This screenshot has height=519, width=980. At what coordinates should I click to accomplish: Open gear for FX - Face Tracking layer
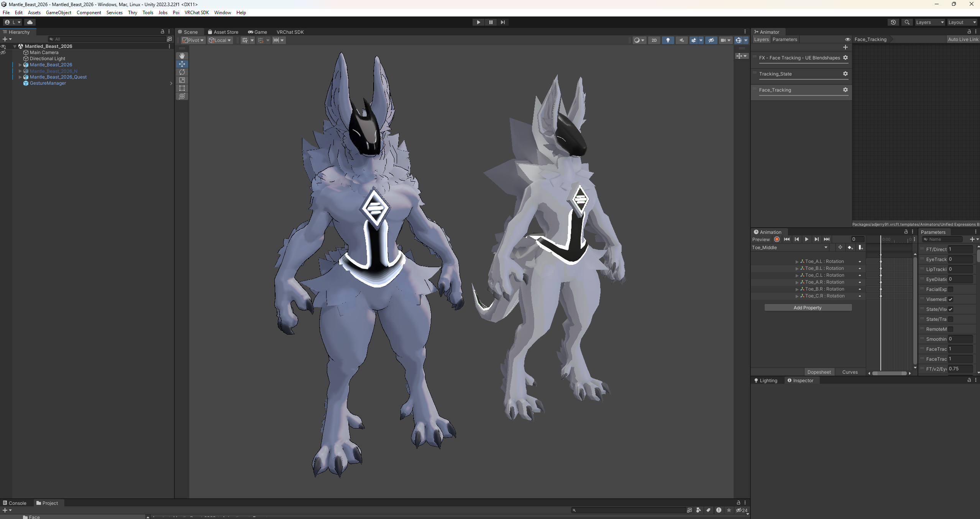pos(845,57)
